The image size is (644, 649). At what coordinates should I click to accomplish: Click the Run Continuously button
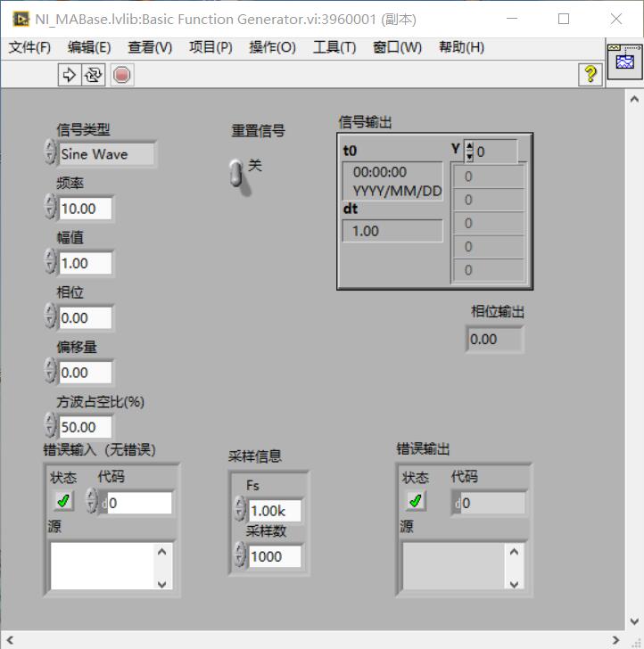point(93,75)
